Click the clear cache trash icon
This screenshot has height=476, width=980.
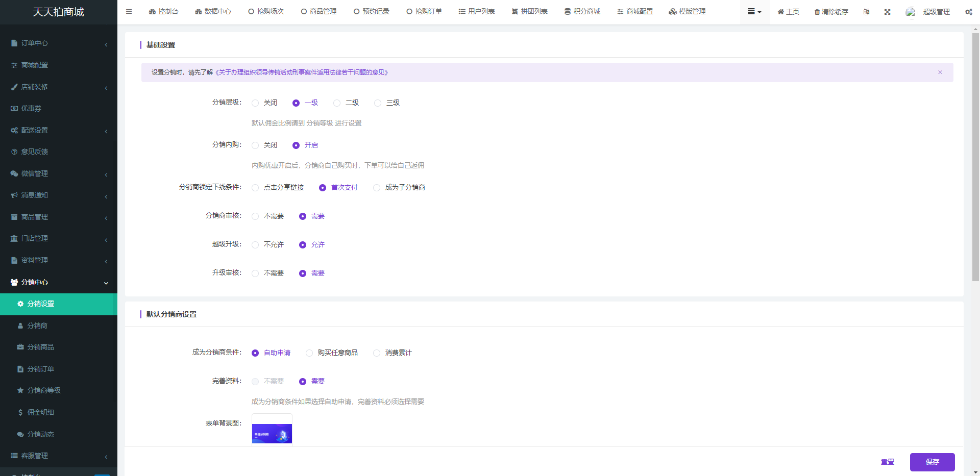point(817,12)
